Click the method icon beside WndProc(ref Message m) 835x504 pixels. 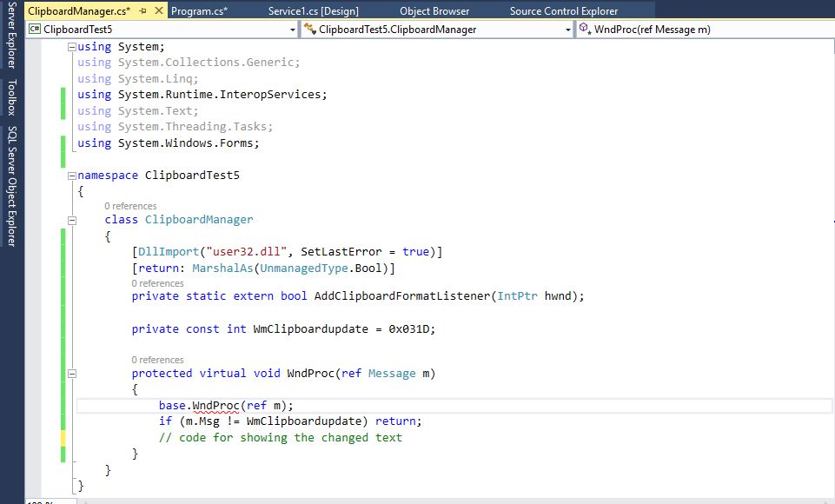586,29
